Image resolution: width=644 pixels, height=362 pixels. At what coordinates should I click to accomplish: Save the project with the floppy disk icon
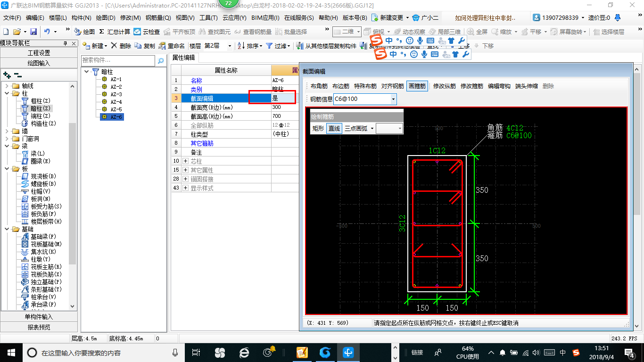coord(33,32)
